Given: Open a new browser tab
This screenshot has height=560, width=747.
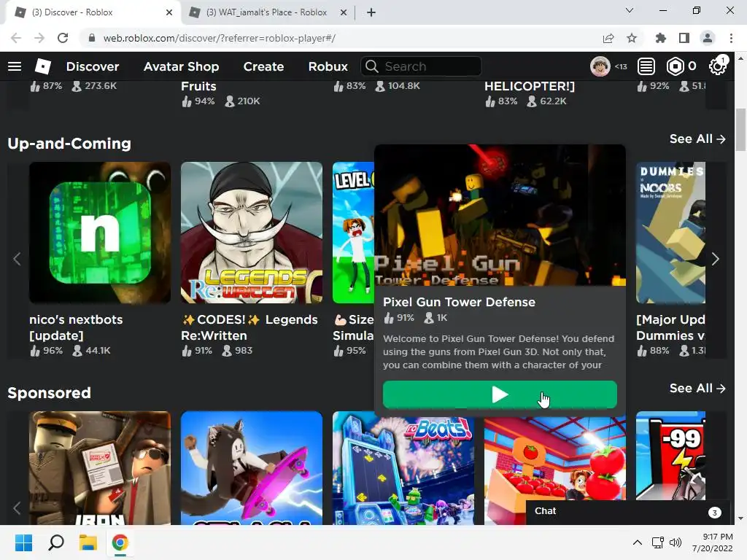Looking at the screenshot, I should [x=371, y=12].
